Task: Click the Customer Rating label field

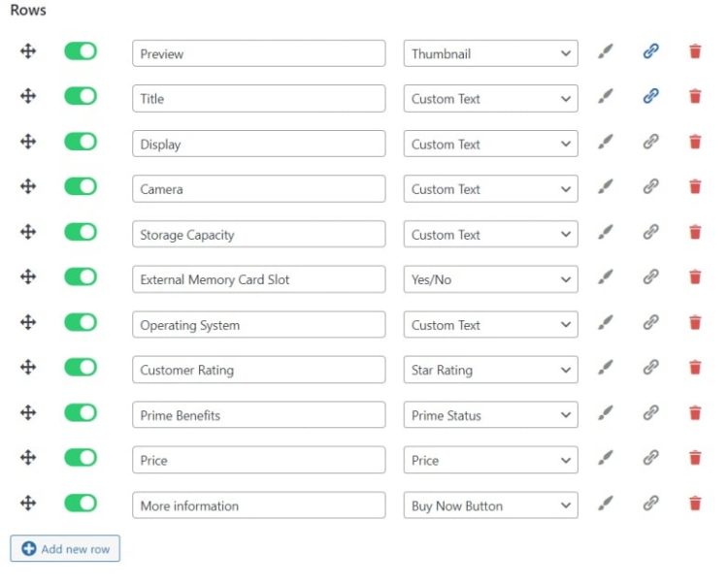Action: [258, 370]
